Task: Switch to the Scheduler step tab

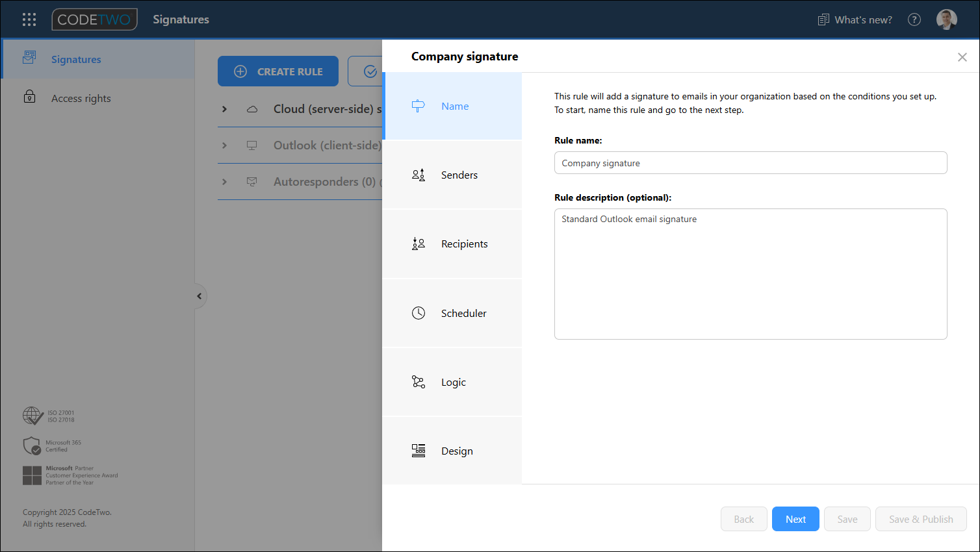Action: (x=452, y=313)
